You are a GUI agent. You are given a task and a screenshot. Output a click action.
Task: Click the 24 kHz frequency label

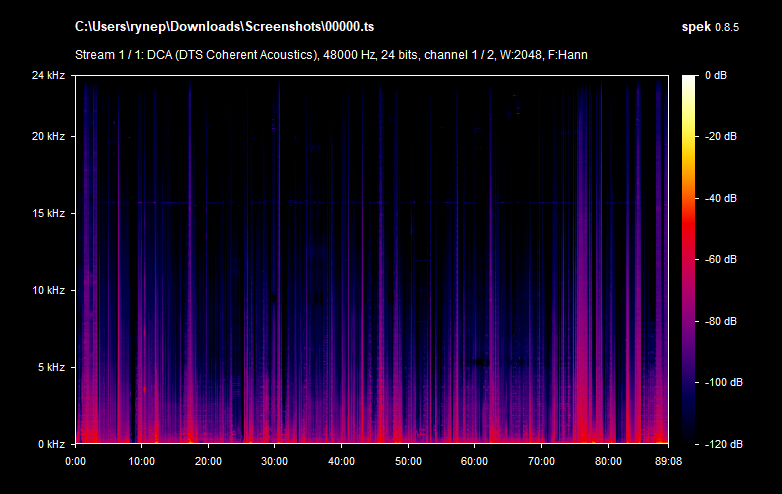coord(48,76)
